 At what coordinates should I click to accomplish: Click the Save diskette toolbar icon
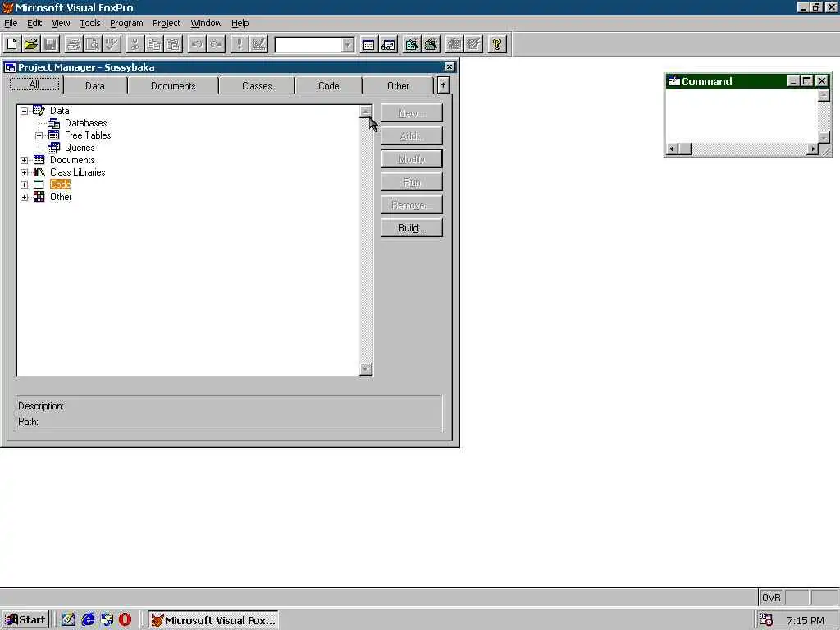[50, 44]
